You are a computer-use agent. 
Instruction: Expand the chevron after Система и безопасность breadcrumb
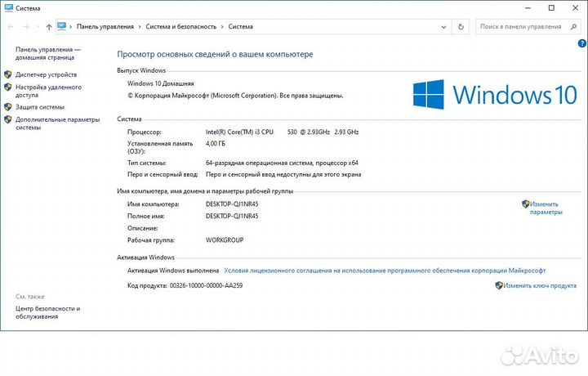coord(222,26)
